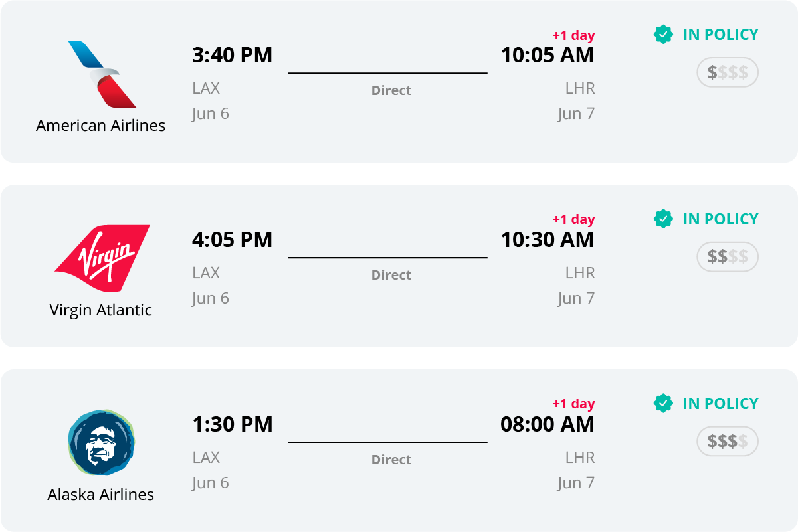
Task: Click the Virgin Atlantic name label
Action: pos(101,310)
